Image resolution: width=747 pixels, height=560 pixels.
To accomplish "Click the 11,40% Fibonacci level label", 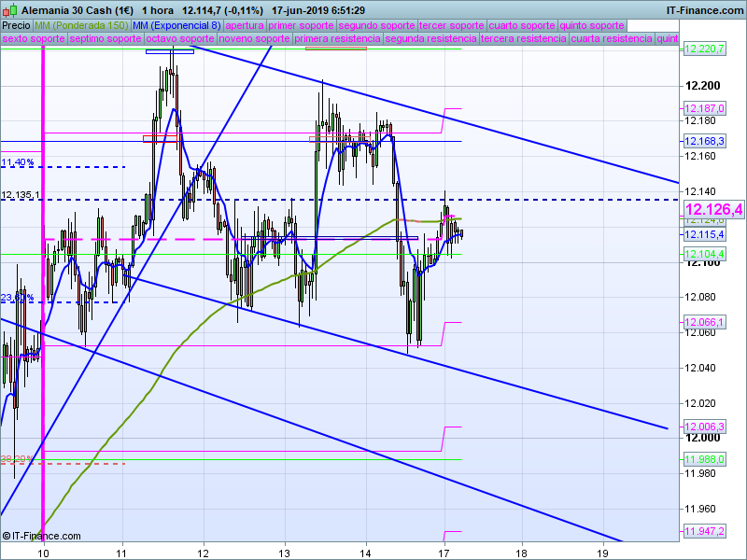I will (18, 162).
